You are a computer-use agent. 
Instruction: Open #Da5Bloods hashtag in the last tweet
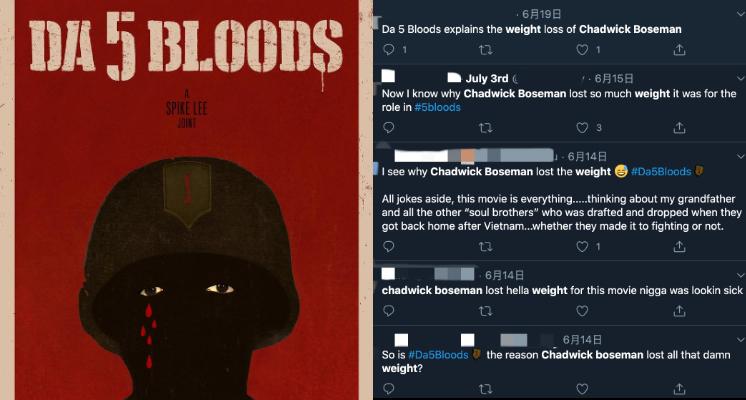point(438,355)
